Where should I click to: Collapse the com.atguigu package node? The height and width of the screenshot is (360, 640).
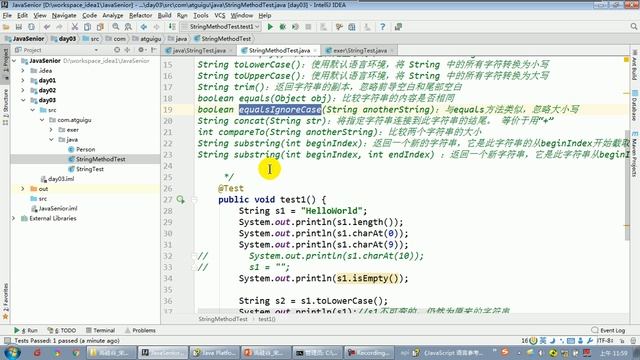[x=42, y=120]
